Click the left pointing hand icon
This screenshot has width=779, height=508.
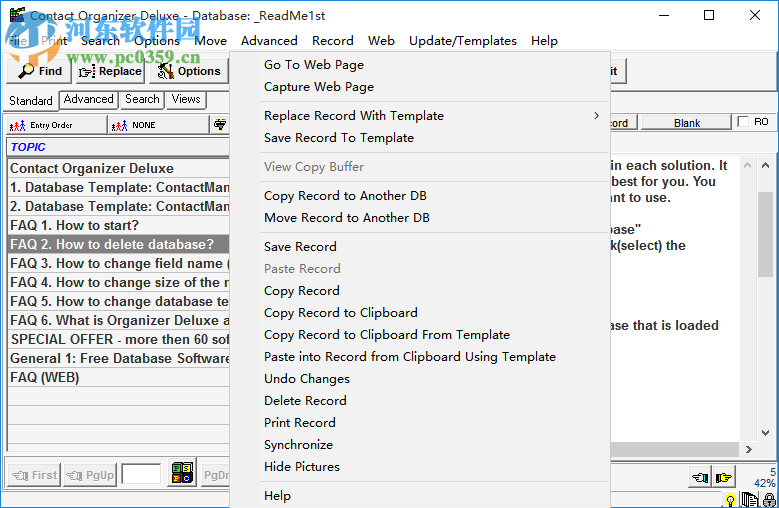[701, 478]
